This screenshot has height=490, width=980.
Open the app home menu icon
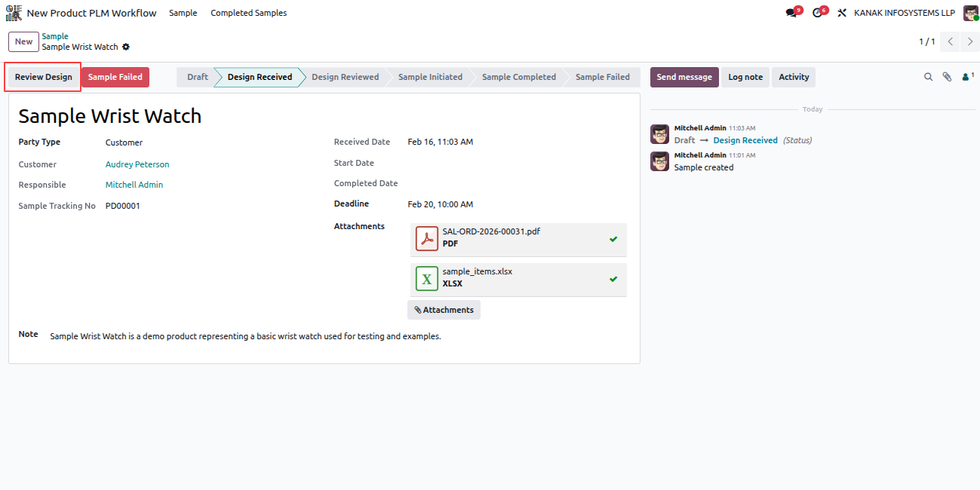14,13
